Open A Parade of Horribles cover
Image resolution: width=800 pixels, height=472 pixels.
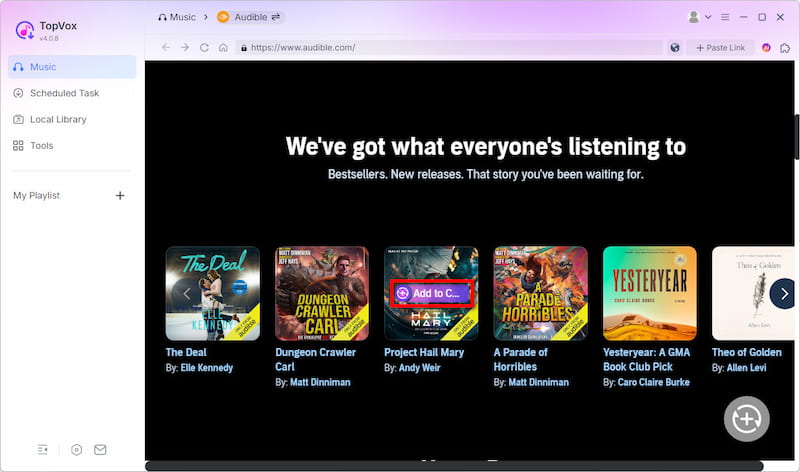pyautogui.click(x=540, y=293)
